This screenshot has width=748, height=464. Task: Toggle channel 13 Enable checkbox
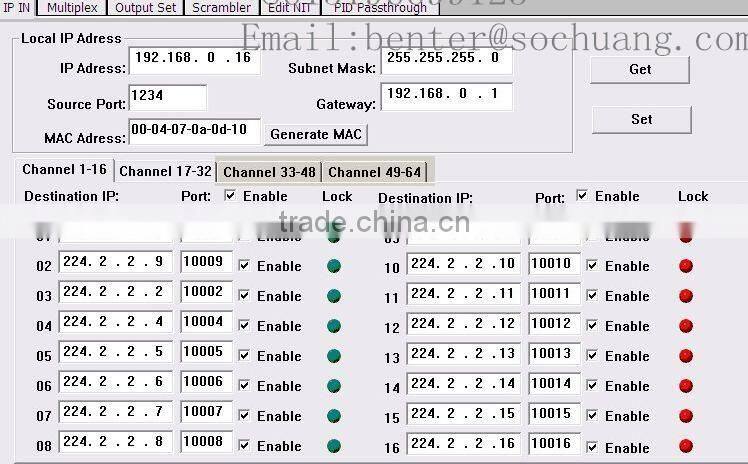pyautogui.click(x=592, y=355)
